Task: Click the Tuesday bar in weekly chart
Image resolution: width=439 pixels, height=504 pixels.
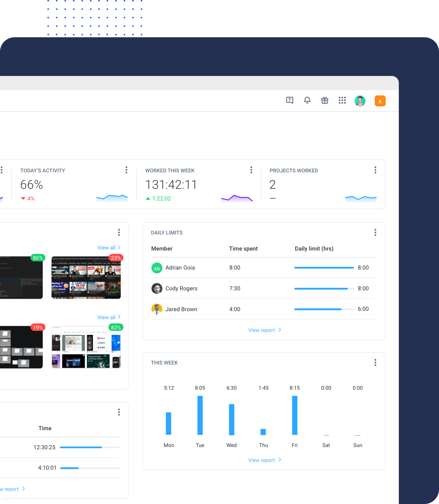Action: [200, 415]
